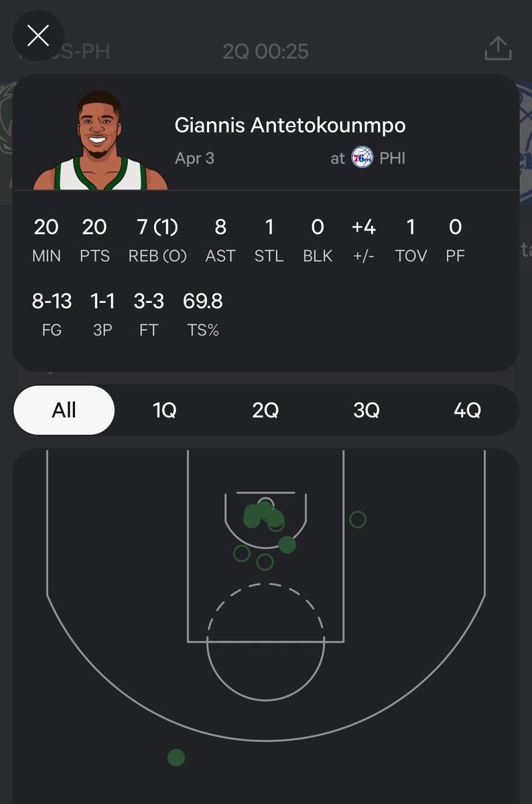Click the 76ers team logo
The width and height of the screenshot is (532, 804).
point(362,159)
